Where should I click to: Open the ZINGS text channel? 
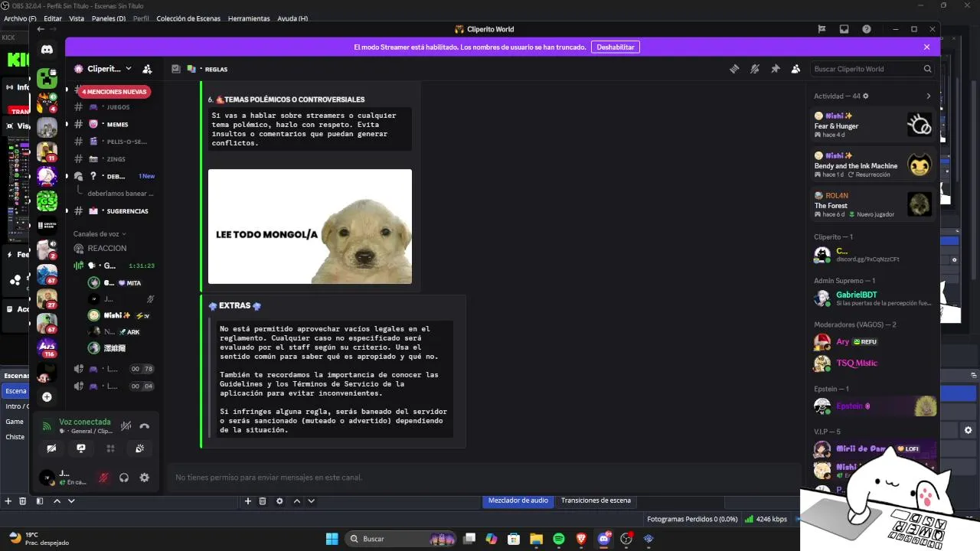113,159
